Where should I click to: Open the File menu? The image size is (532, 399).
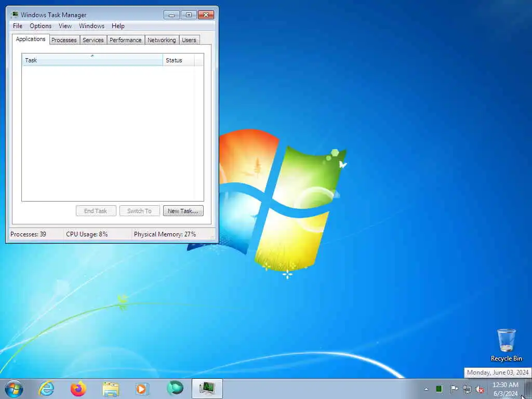pyautogui.click(x=18, y=26)
